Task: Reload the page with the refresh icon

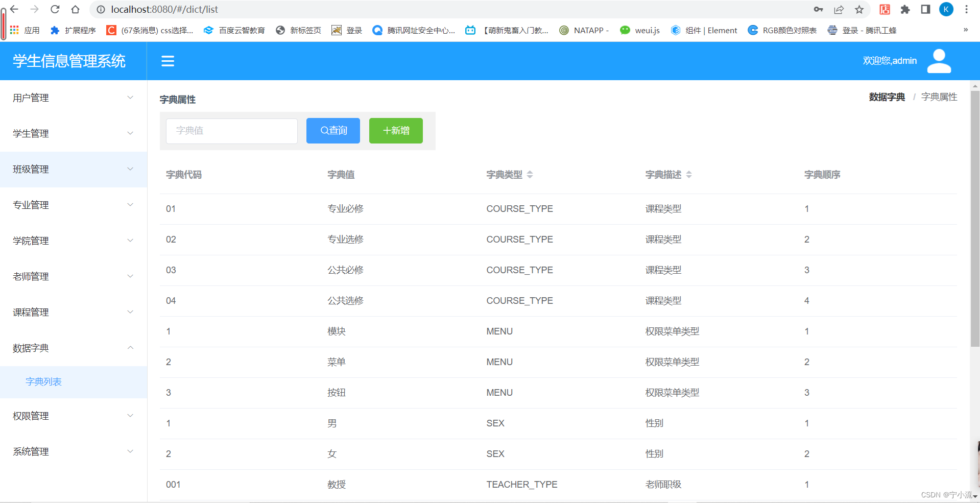Action: (55, 9)
